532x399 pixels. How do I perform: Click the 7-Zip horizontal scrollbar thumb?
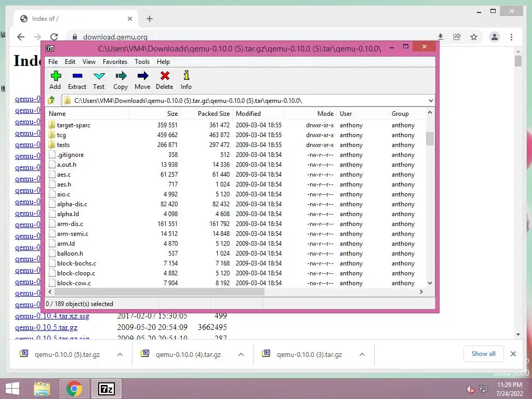[x=159, y=292]
